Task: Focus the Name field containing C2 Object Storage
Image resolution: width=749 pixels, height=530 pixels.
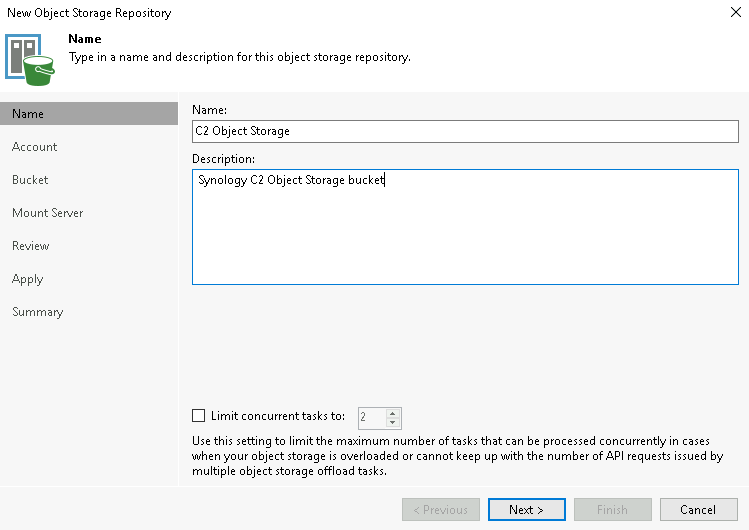Action: coord(465,131)
